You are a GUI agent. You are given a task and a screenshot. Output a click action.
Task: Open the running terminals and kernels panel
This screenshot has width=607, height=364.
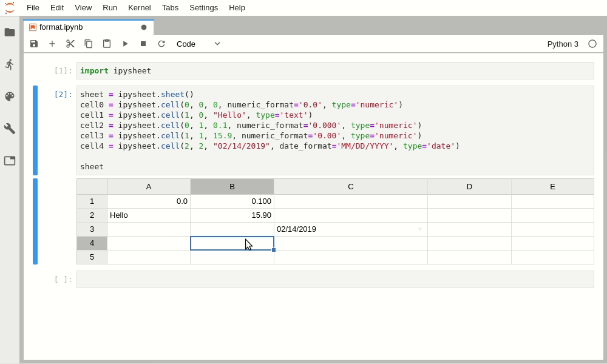pos(10,64)
